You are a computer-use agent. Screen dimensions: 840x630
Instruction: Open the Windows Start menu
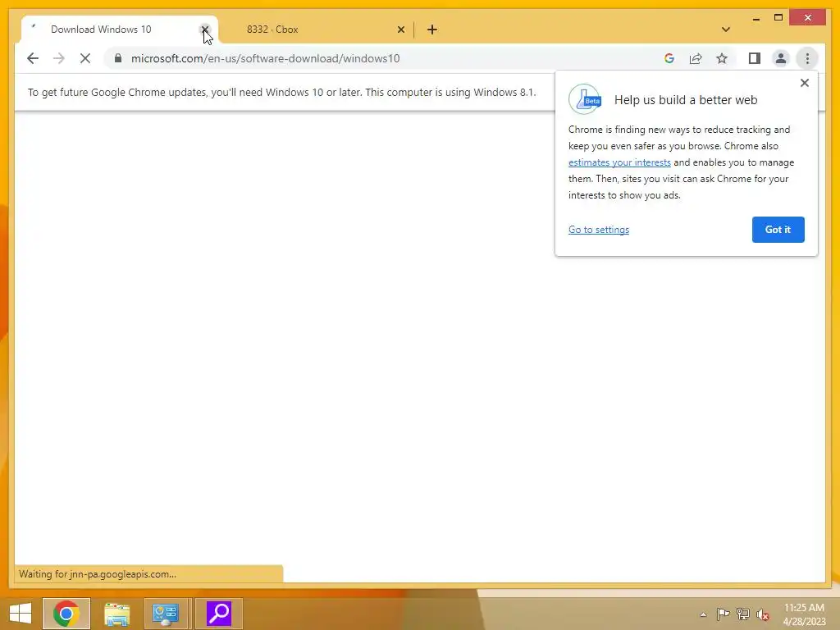point(21,614)
